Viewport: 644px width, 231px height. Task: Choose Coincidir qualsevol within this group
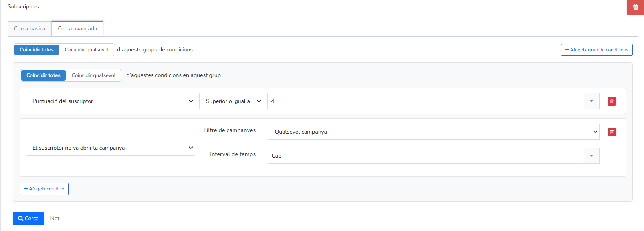[94, 75]
